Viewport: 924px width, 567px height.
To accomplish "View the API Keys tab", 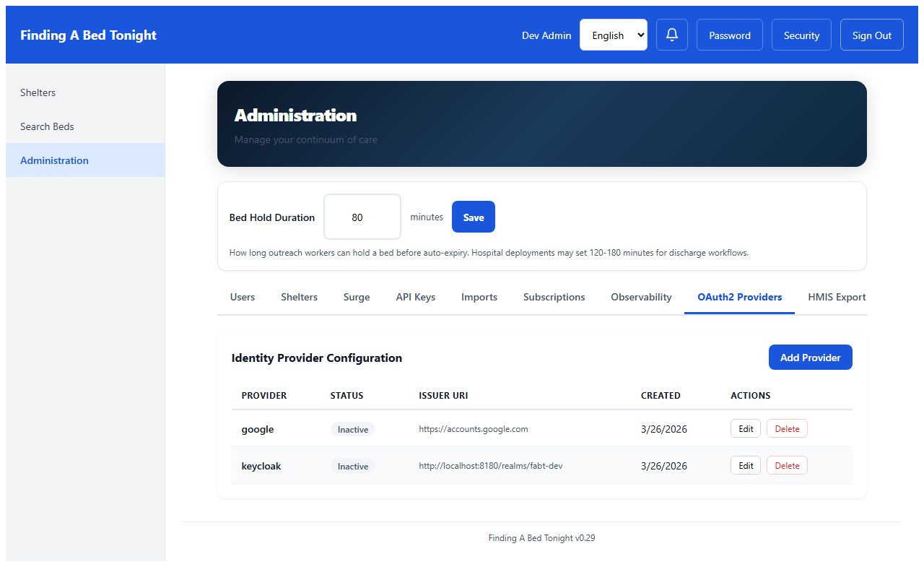I will (415, 297).
